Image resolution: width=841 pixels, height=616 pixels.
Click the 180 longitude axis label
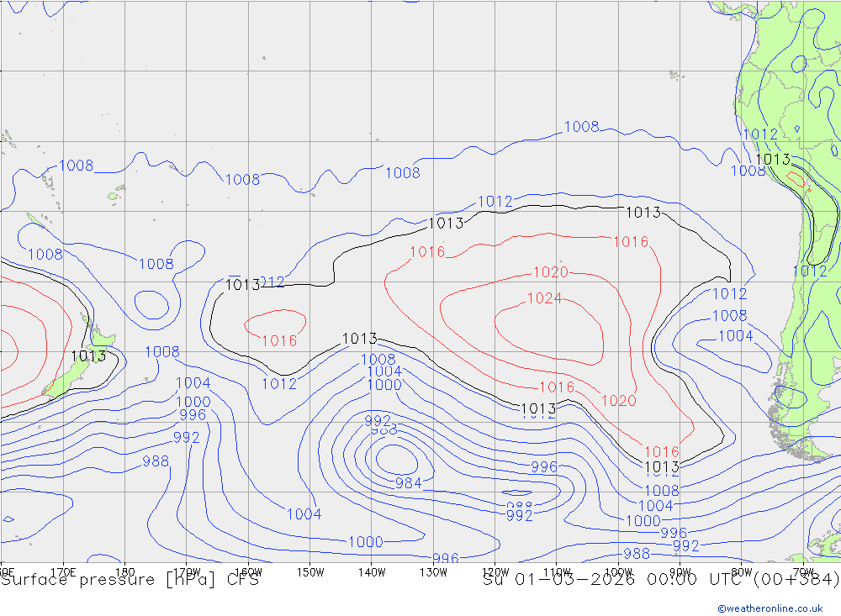124,572
